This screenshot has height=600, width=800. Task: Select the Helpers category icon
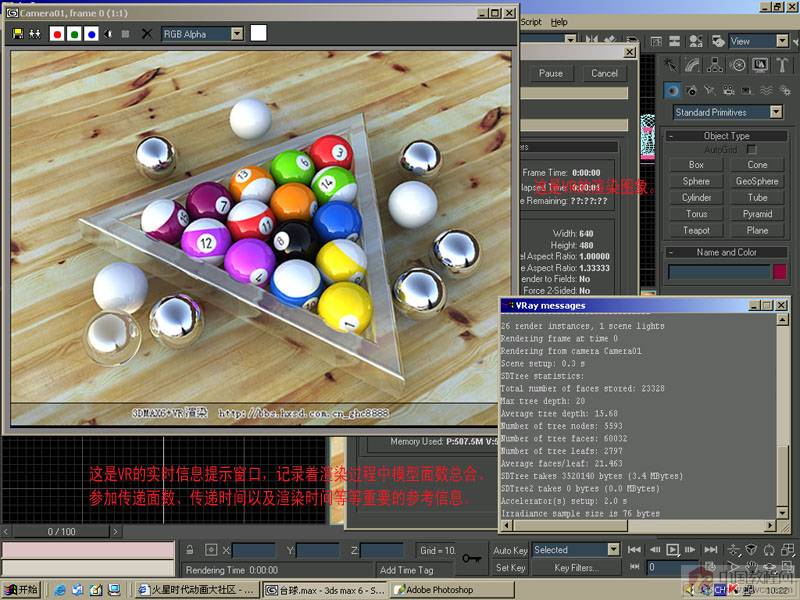[747, 91]
